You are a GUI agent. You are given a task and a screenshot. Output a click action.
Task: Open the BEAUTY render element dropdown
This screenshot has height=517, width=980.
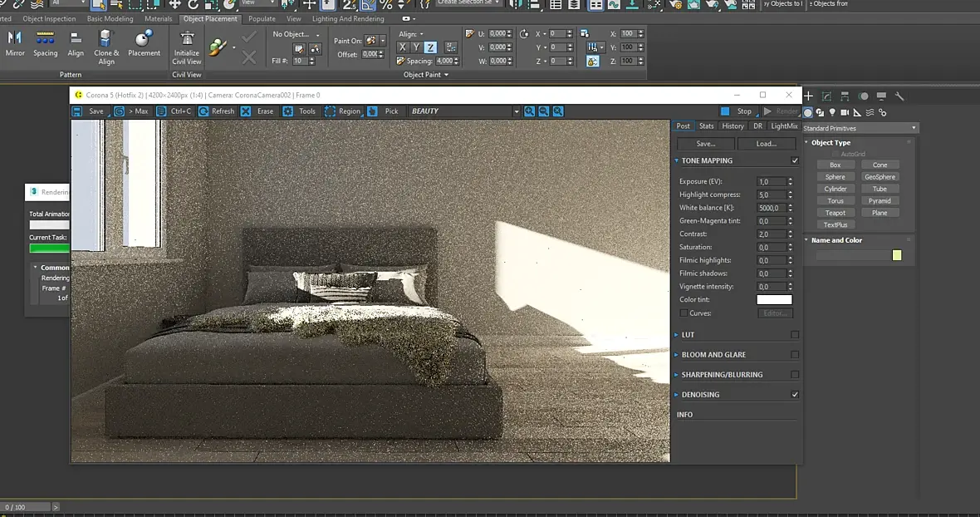(516, 111)
